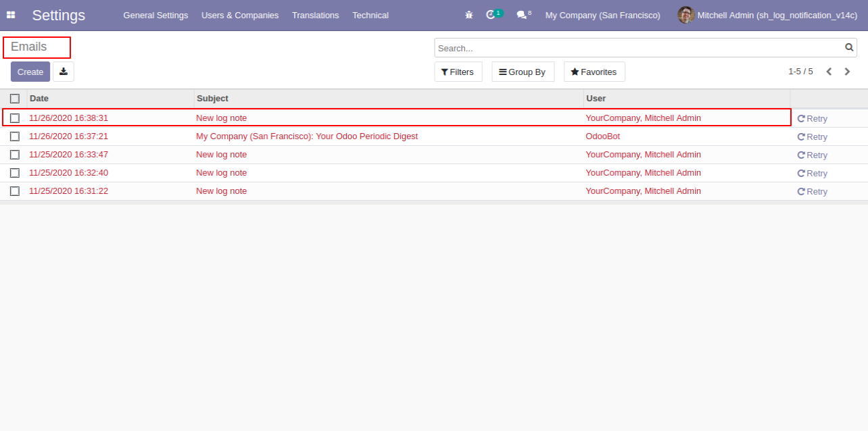Click New log note in 16:31:22 row

tap(222, 191)
